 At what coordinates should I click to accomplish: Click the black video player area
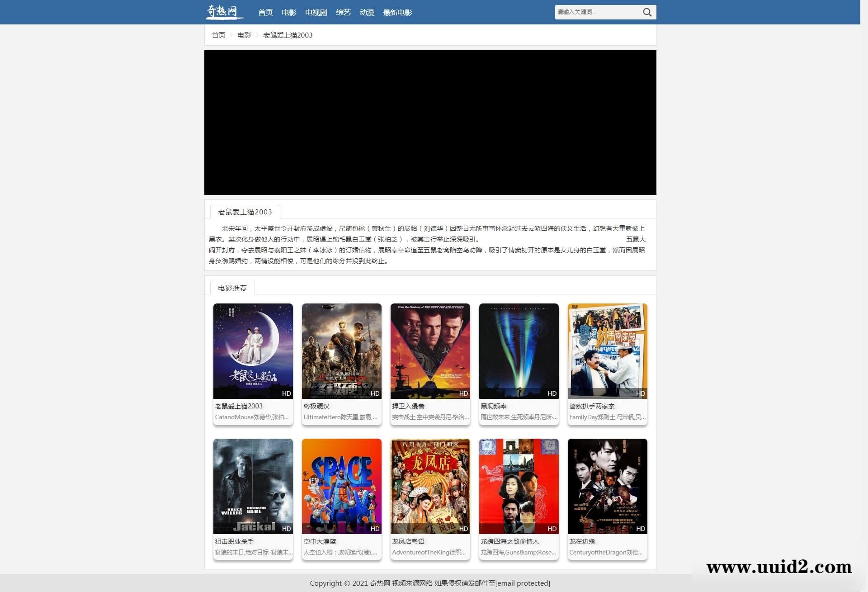pyautogui.click(x=430, y=123)
